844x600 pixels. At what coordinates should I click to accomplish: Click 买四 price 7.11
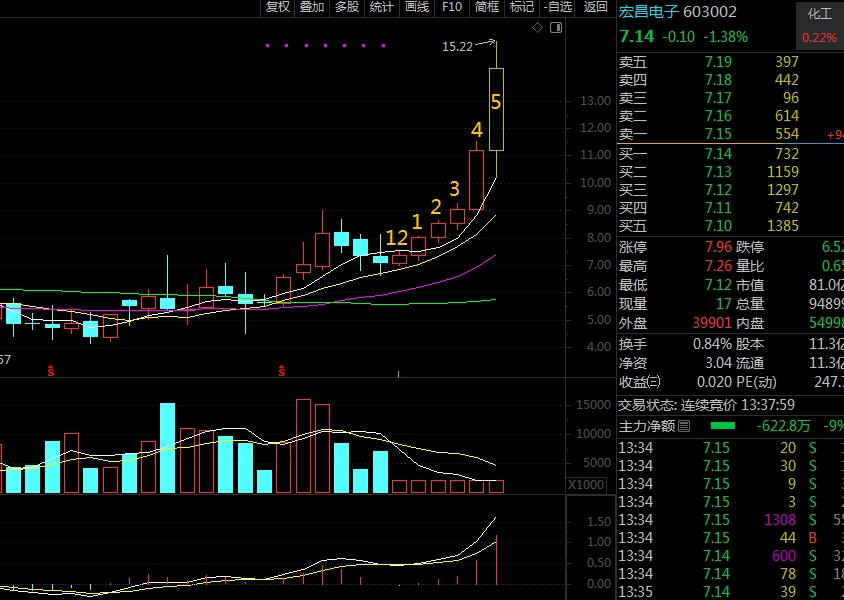point(718,208)
